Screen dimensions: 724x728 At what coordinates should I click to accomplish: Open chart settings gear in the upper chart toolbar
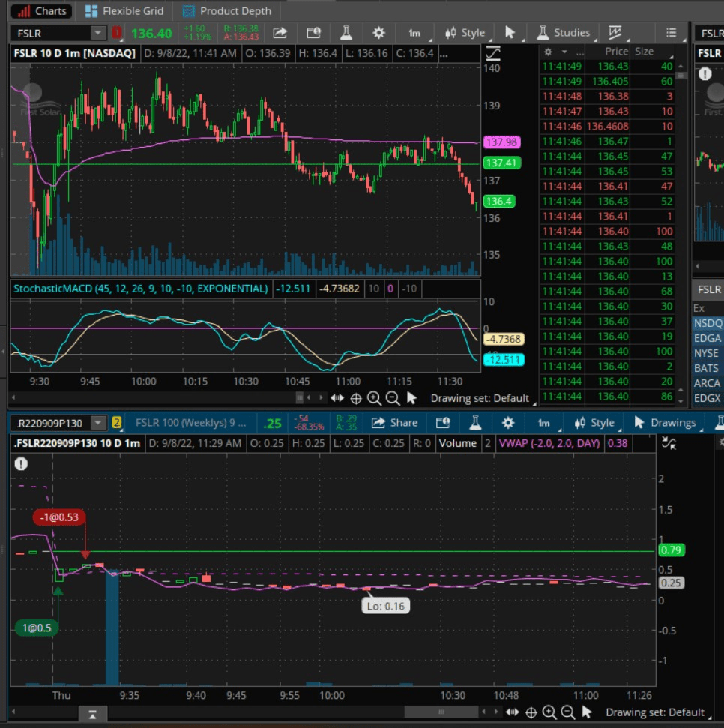pyautogui.click(x=379, y=33)
